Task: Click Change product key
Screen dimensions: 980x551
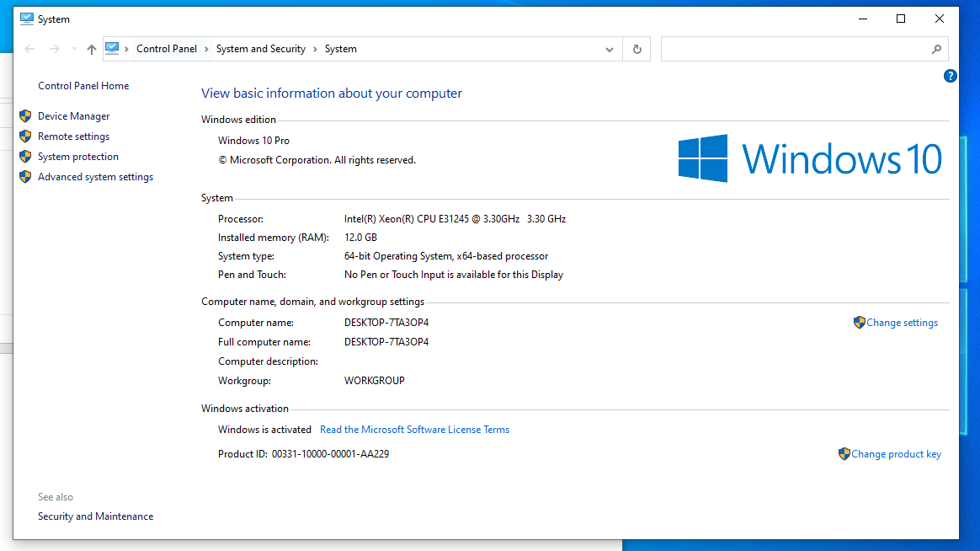Action: point(897,454)
